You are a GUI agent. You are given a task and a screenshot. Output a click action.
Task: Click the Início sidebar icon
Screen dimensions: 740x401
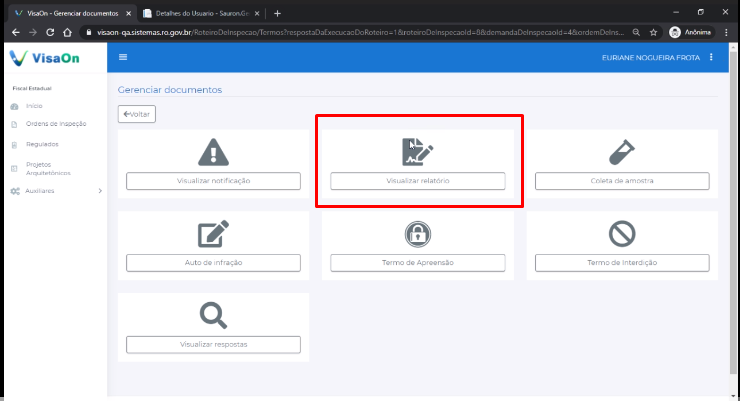click(15, 106)
